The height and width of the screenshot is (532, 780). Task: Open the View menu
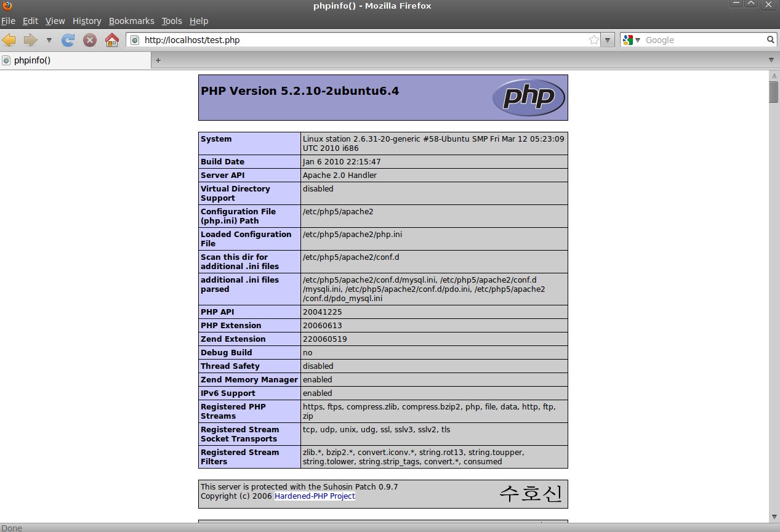click(x=55, y=21)
